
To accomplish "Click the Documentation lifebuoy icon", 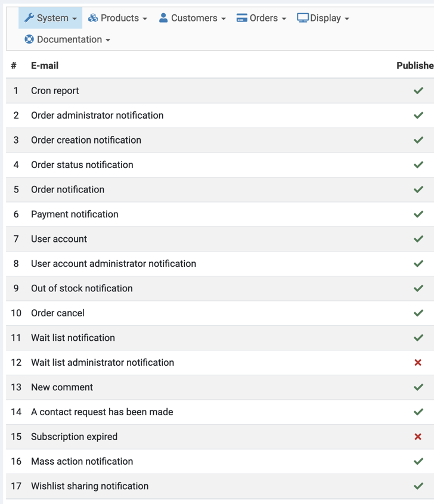I will pos(29,39).
